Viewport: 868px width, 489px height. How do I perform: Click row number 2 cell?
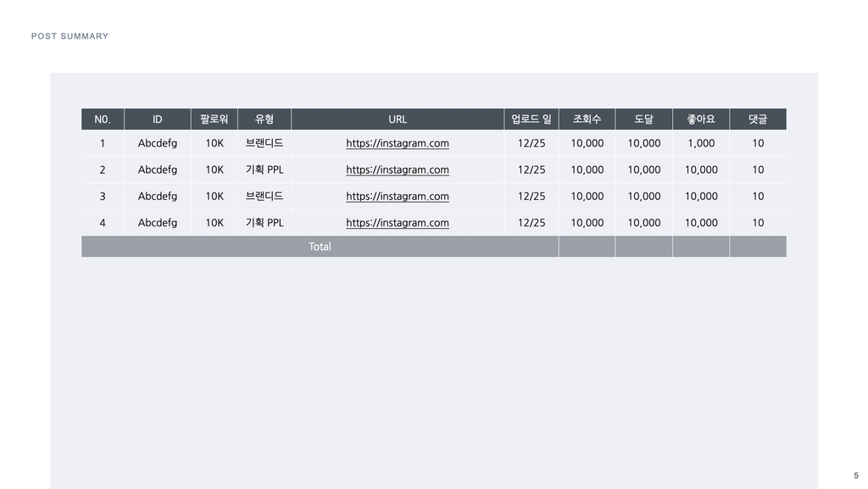(103, 169)
